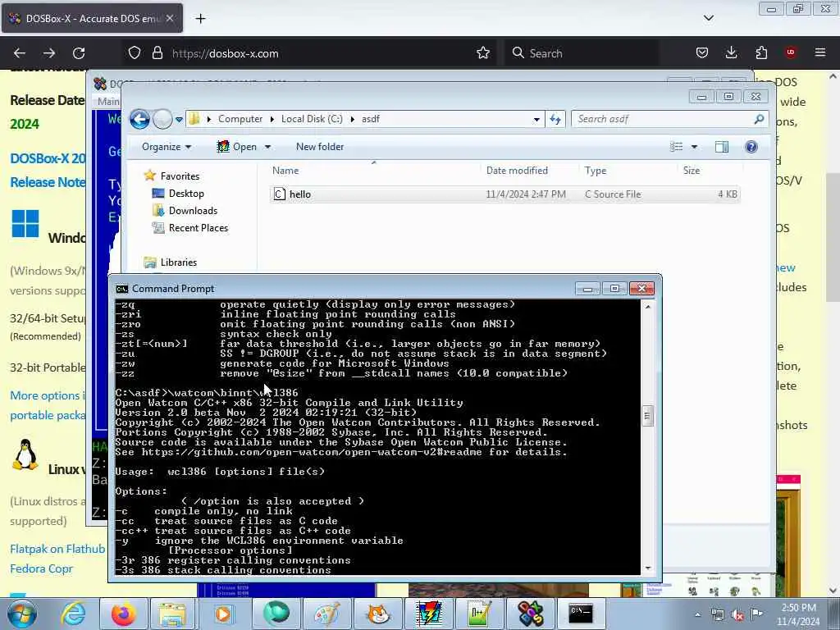Viewport: 840px width, 630px height.
Task: Open Main menu in DOSBox-X window
Action: [x=107, y=101]
